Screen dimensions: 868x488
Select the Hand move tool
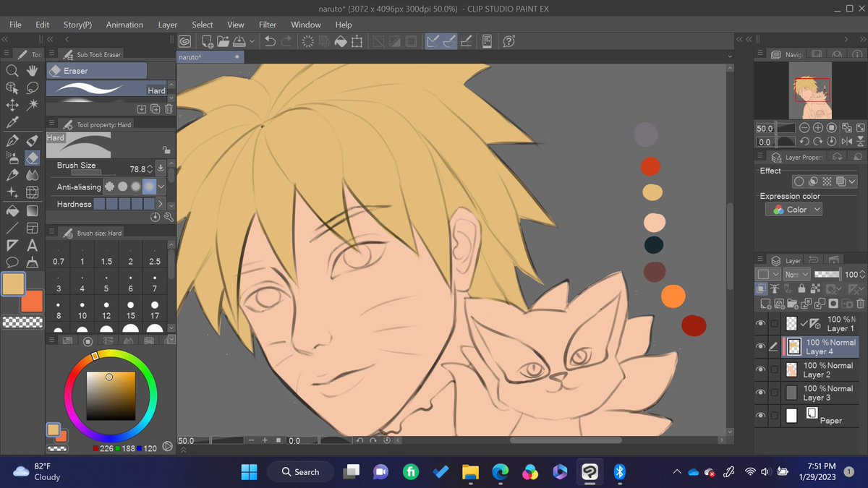click(x=33, y=70)
